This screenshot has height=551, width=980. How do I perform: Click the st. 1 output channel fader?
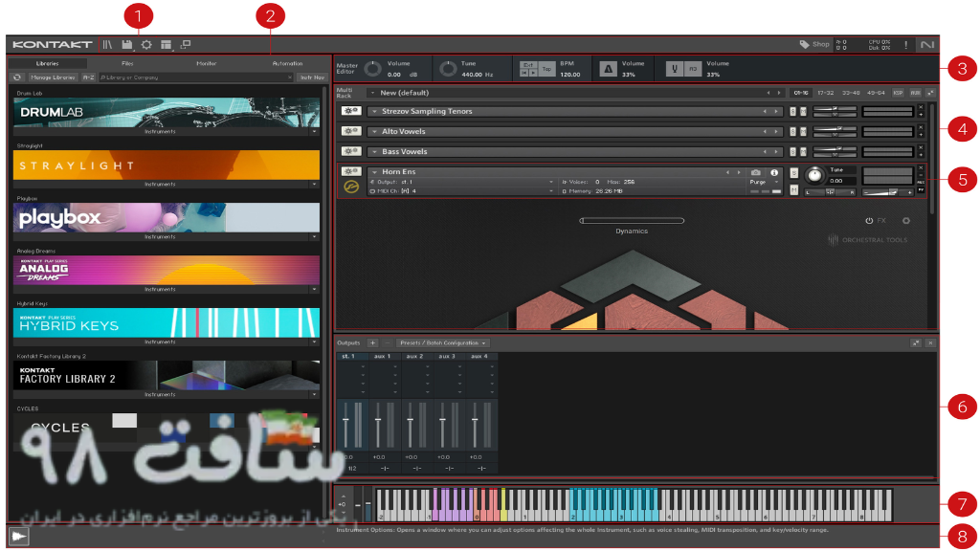[345, 424]
